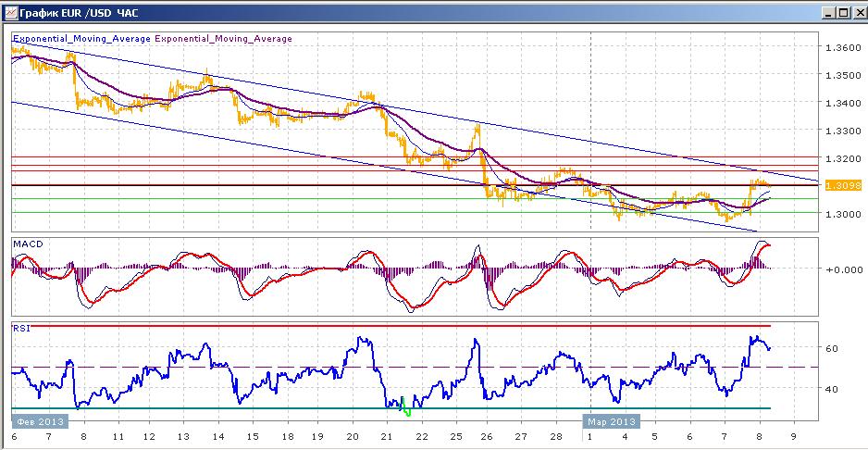868x450 pixels.
Task: Maximize the График EUR/USD chart window
Action: [842, 13]
